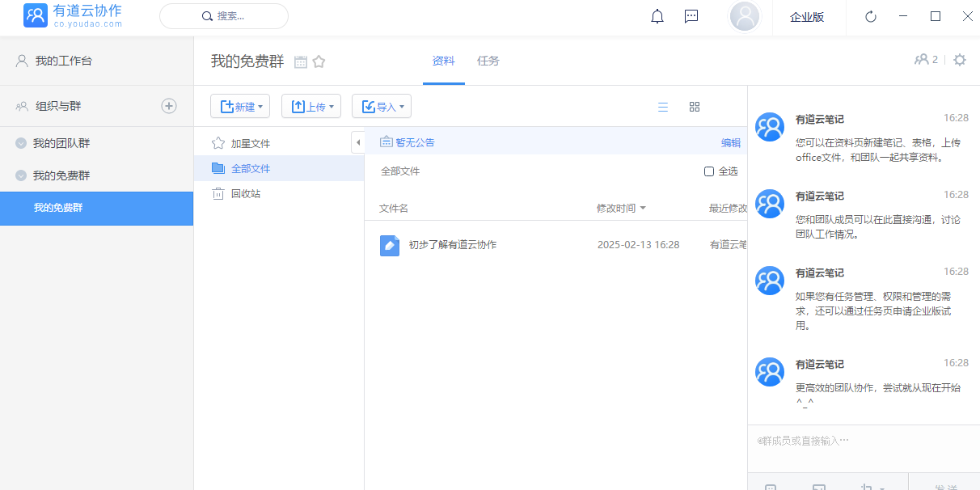Open the 上传 dropdown button
The height and width of the screenshot is (490, 980).
pyautogui.click(x=311, y=106)
